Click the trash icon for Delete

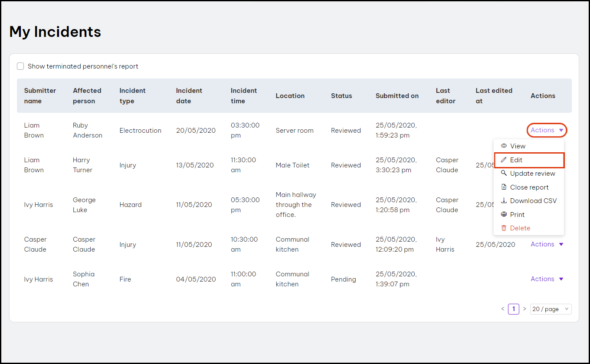[504, 228]
